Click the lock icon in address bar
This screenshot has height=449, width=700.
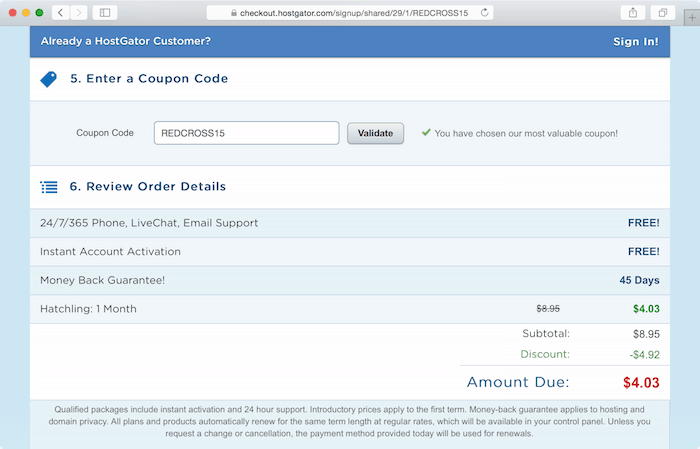pyautogui.click(x=233, y=13)
